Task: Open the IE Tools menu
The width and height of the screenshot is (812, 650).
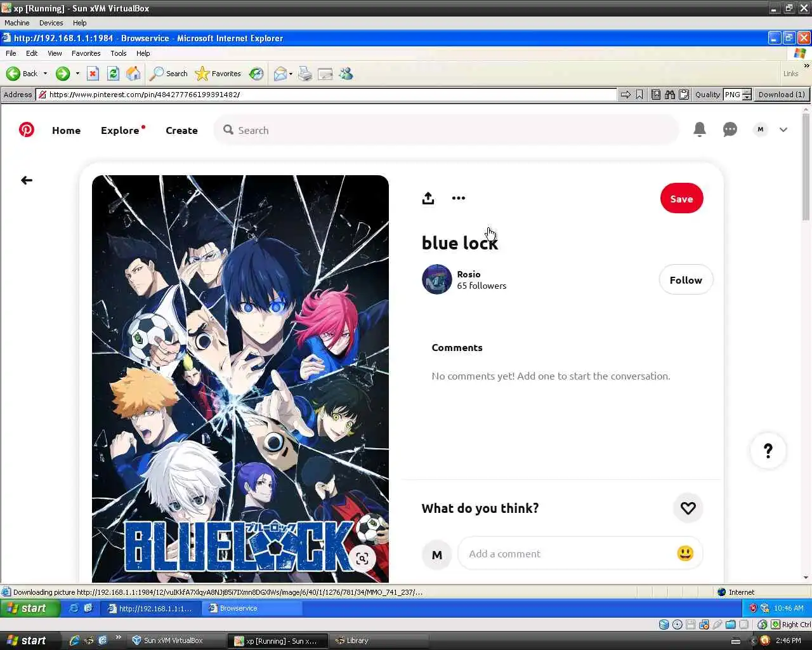Action: click(x=118, y=53)
